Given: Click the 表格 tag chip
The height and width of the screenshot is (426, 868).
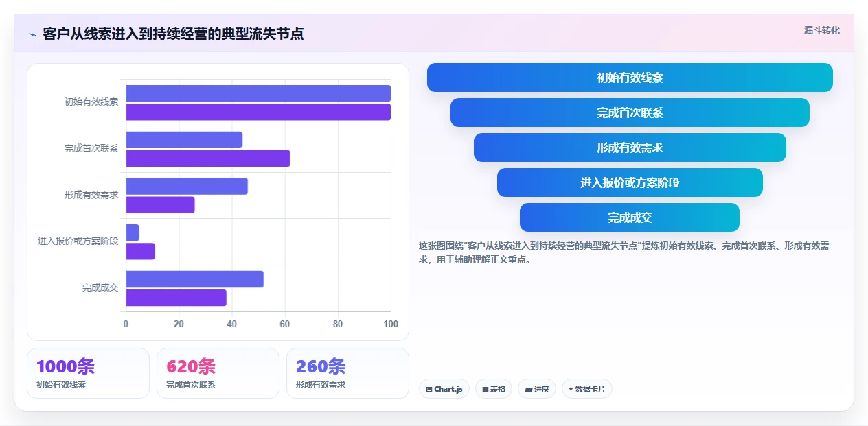Looking at the screenshot, I should click(494, 389).
